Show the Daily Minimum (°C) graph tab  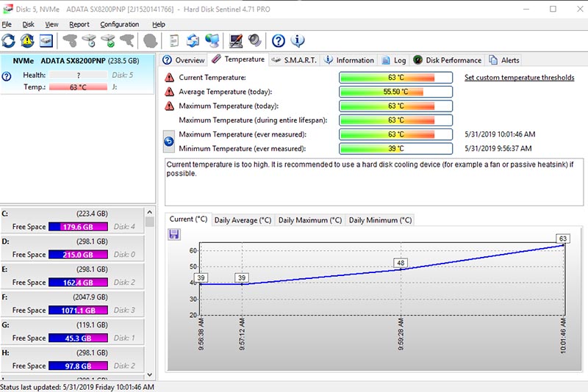pos(380,220)
